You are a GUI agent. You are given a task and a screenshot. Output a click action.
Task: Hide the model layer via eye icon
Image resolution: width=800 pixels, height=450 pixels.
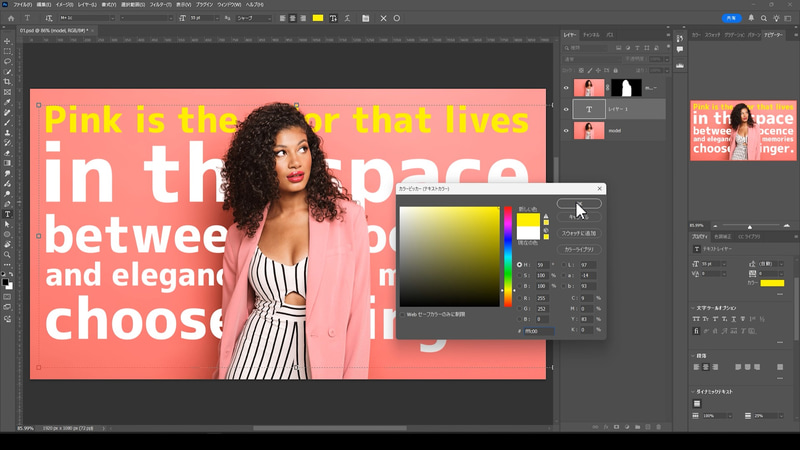click(x=566, y=130)
